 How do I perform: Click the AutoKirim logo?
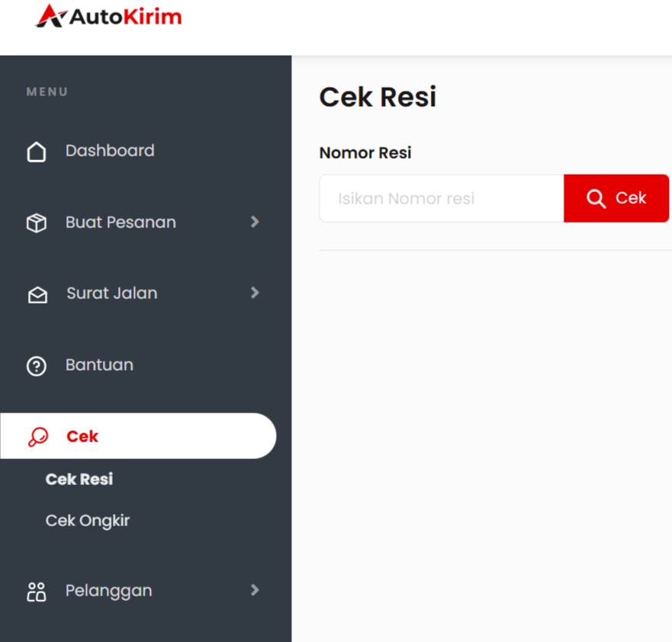point(108,16)
